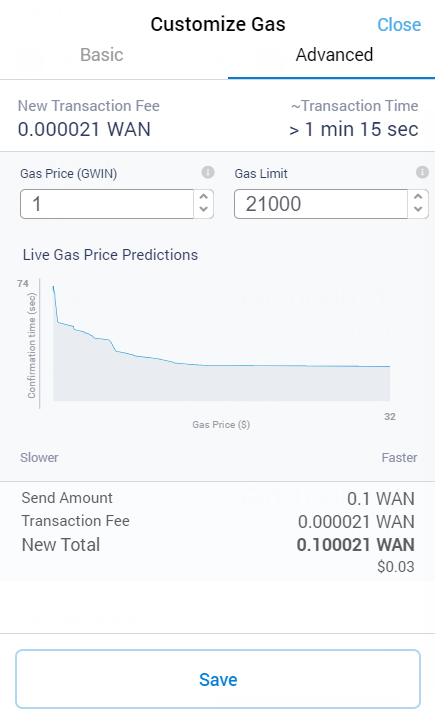Decrease gas limit with down arrow

click(418, 210)
